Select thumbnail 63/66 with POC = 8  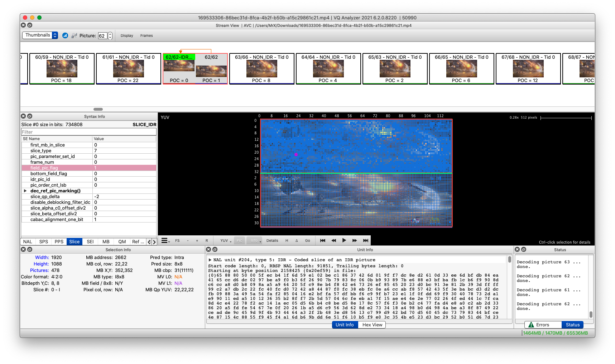tap(261, 68)
